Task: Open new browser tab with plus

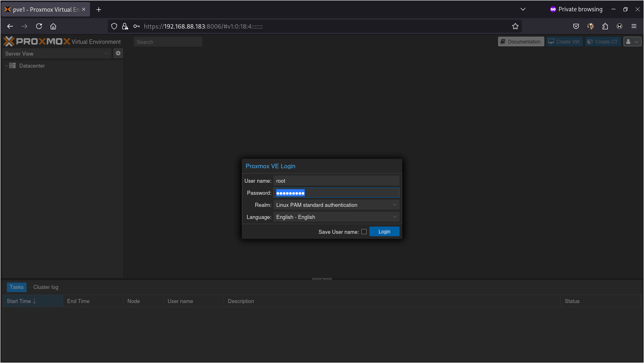Action: (x=99, y=9)
